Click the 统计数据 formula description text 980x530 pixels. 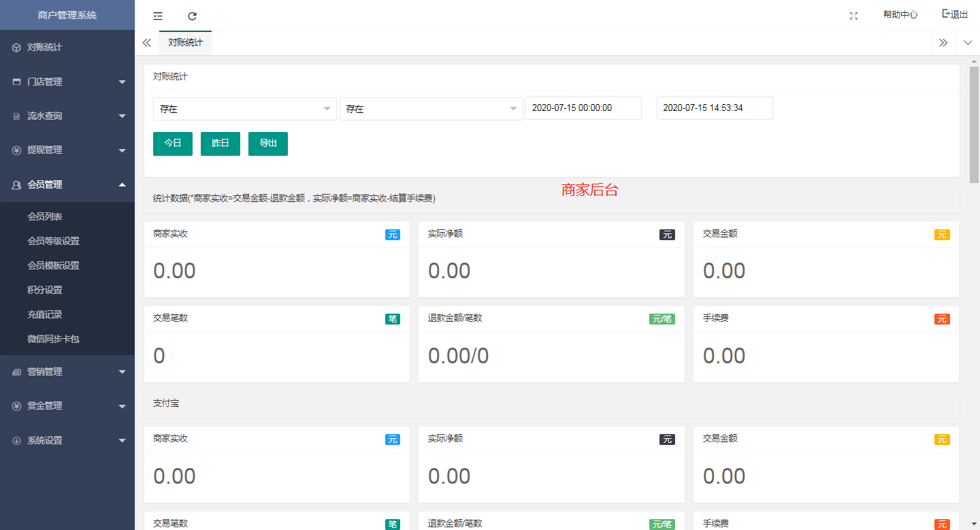[x=294, y=199]
